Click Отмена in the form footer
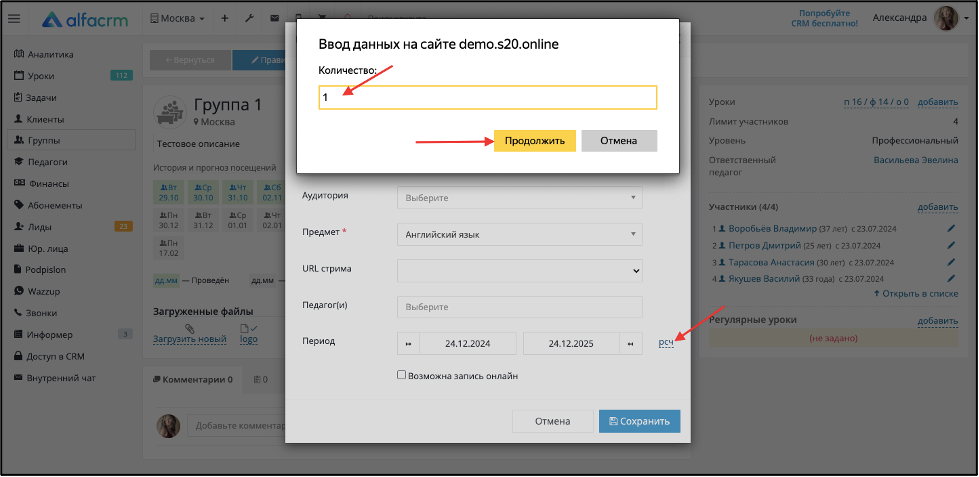Image resolution: width=979 pixels, height=477 pixels. 552,421
